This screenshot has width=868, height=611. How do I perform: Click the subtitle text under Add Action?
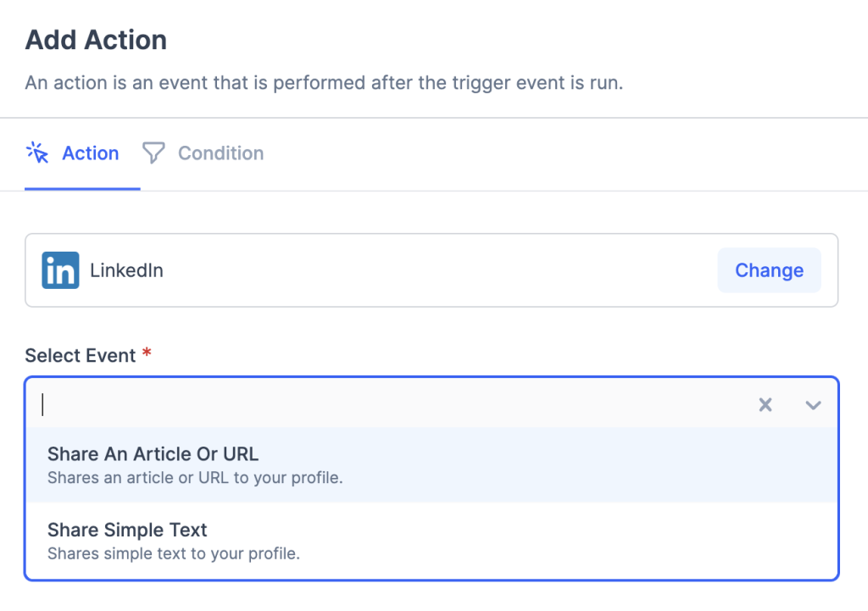click(324, 83)
